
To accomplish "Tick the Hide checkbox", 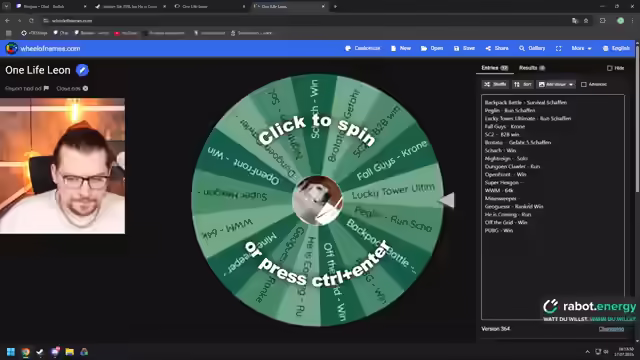I will (x=609, y=68).
